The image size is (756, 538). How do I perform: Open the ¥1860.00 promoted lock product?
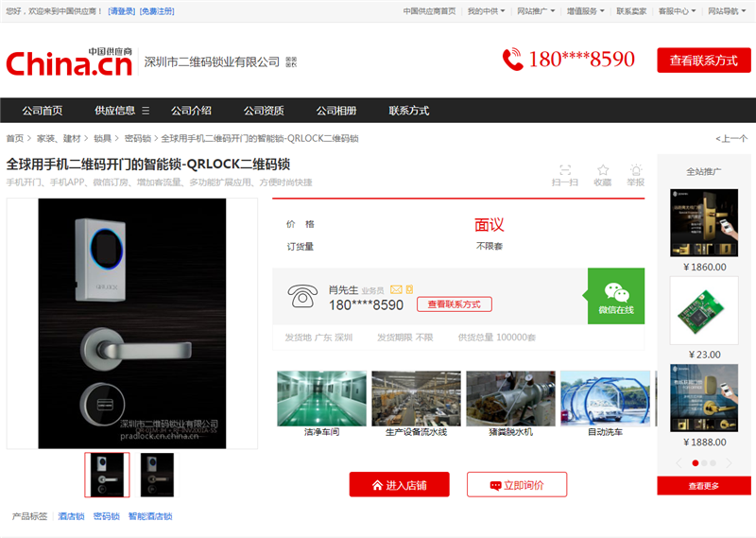coord(704,222)
